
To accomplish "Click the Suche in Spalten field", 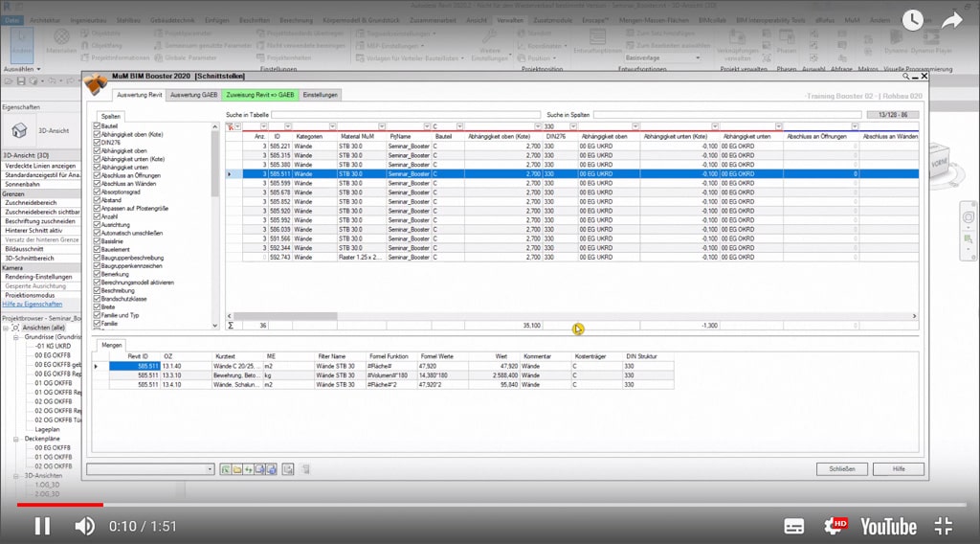I will coord(727,115).
